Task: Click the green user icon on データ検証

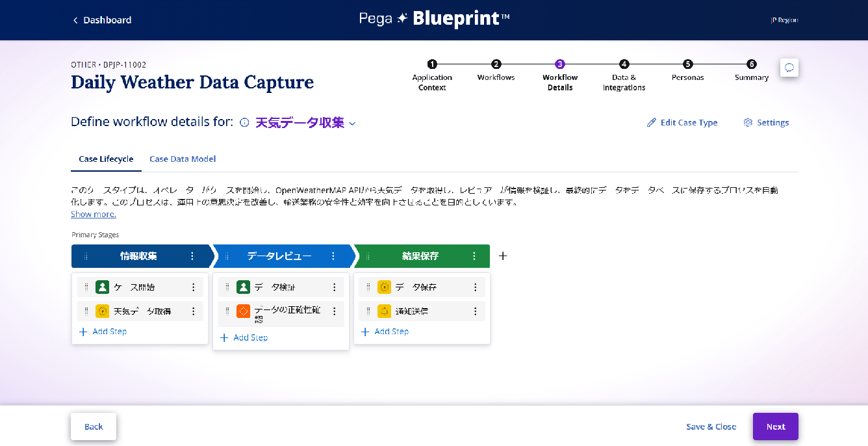Action: point(243,287)
